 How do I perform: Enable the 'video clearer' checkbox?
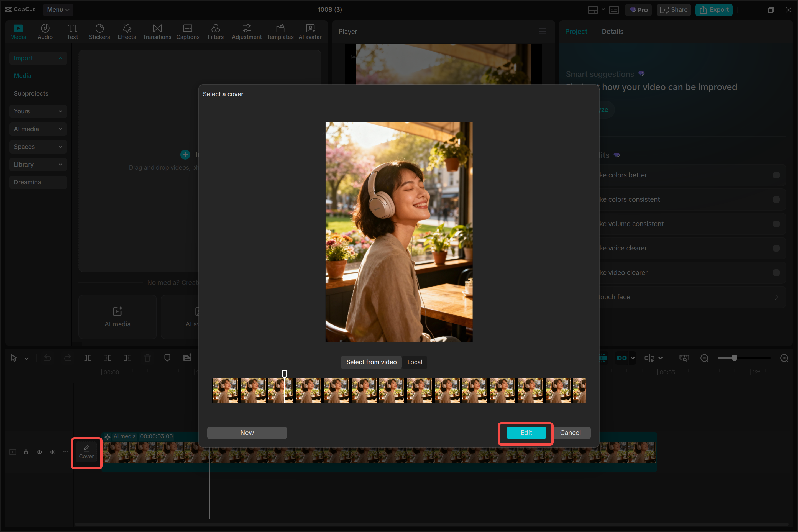[x=776, y=273]
